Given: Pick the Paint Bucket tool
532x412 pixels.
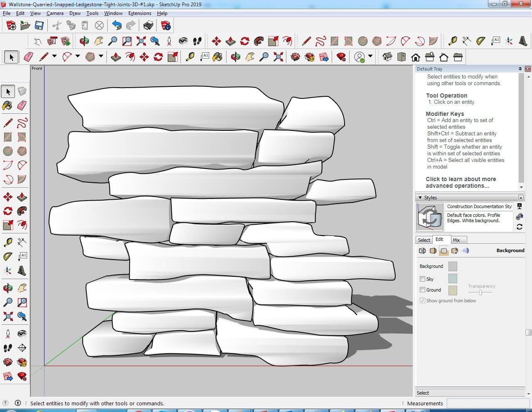Looking at the screenshot, I should 8,105.
